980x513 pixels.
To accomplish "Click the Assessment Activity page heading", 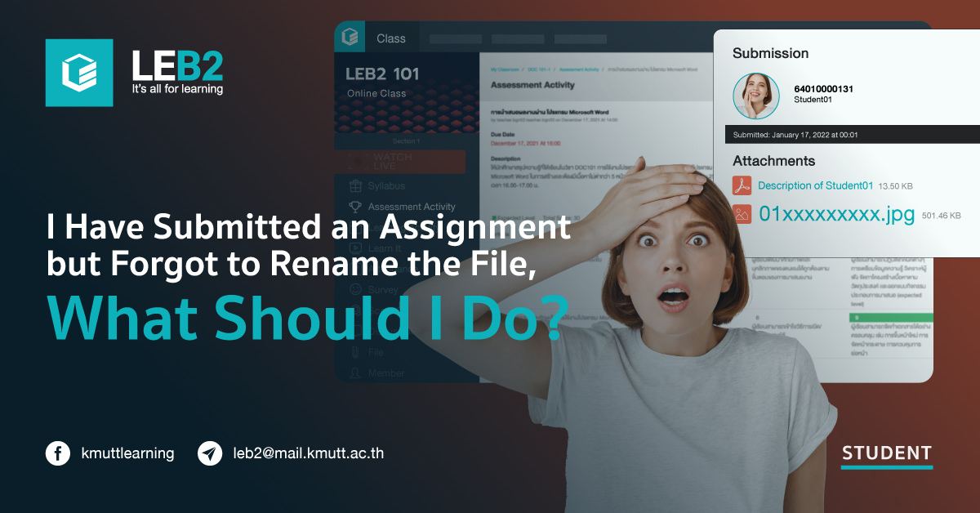I will click(532, 85).
